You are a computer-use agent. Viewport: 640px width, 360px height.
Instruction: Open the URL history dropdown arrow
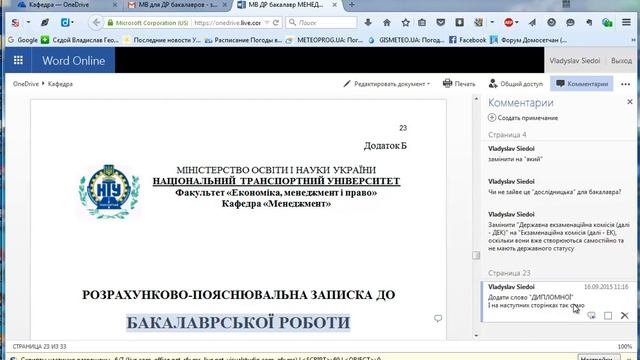(267, 23)
